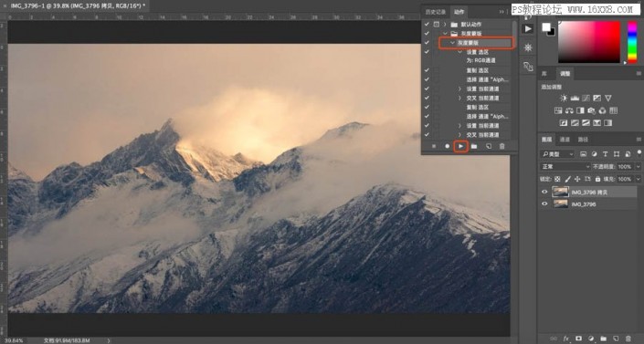Image resolution: width=644 pixels, height=344 pixels.
Task: Toggle checkmark for 默认动作 action set
Action: click(427, 25)
